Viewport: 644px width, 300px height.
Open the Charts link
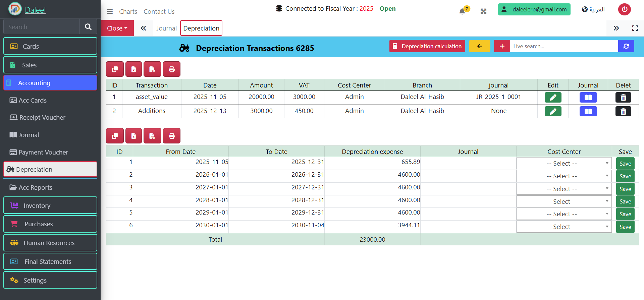128,11
